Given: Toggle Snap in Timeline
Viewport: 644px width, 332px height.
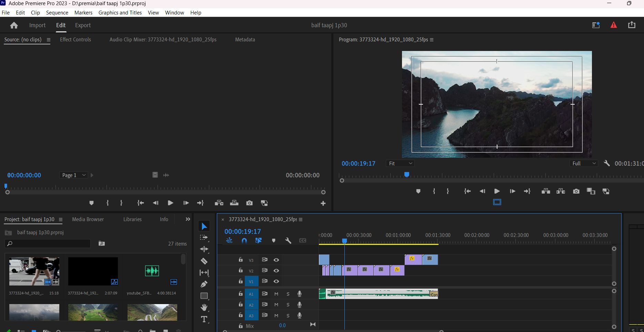Looking at the screenshot, I should point(244,241).
